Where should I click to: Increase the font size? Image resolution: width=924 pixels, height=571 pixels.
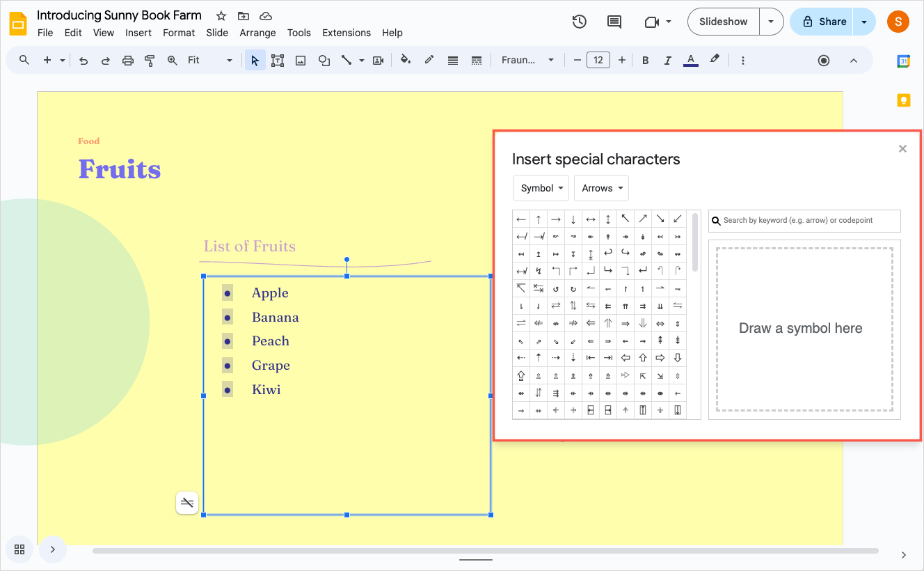click(x=622, y=61)
